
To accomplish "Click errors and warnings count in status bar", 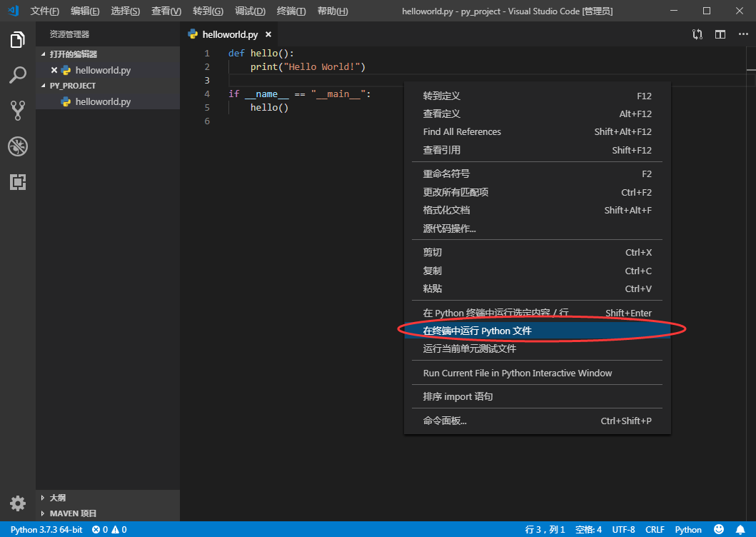I will (109, 529).
